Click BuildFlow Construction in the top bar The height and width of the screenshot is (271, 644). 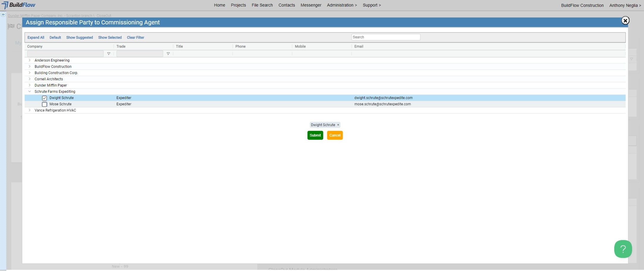582,5
